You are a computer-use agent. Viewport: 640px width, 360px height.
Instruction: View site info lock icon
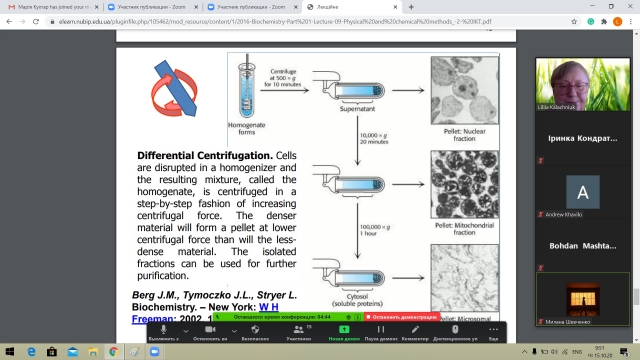tap(52, 22)
